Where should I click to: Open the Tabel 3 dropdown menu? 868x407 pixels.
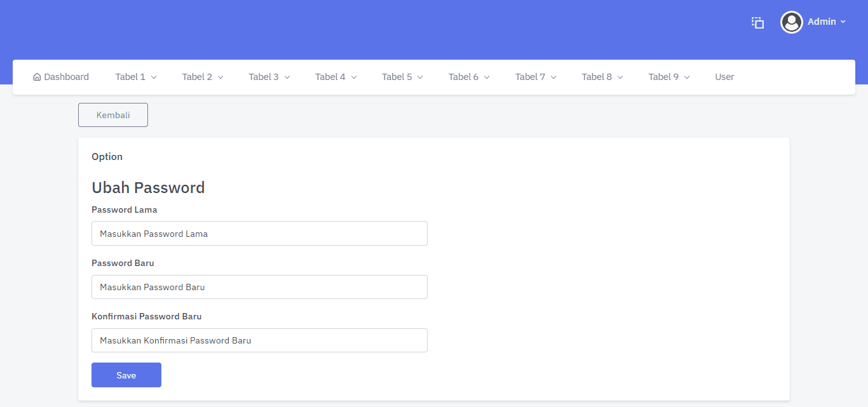coord(269,77)
